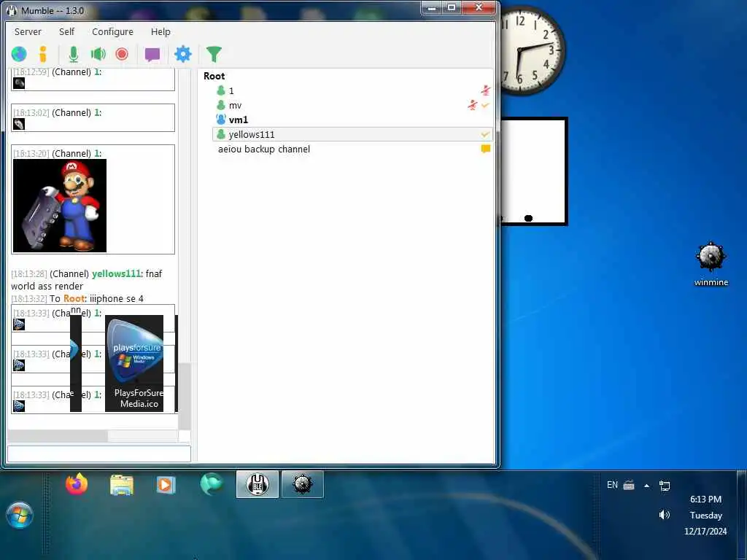The height and width of the screenshot is (560, 747).
Task: Open Windows Media Player from taskbar
Action: coord(165,485)
